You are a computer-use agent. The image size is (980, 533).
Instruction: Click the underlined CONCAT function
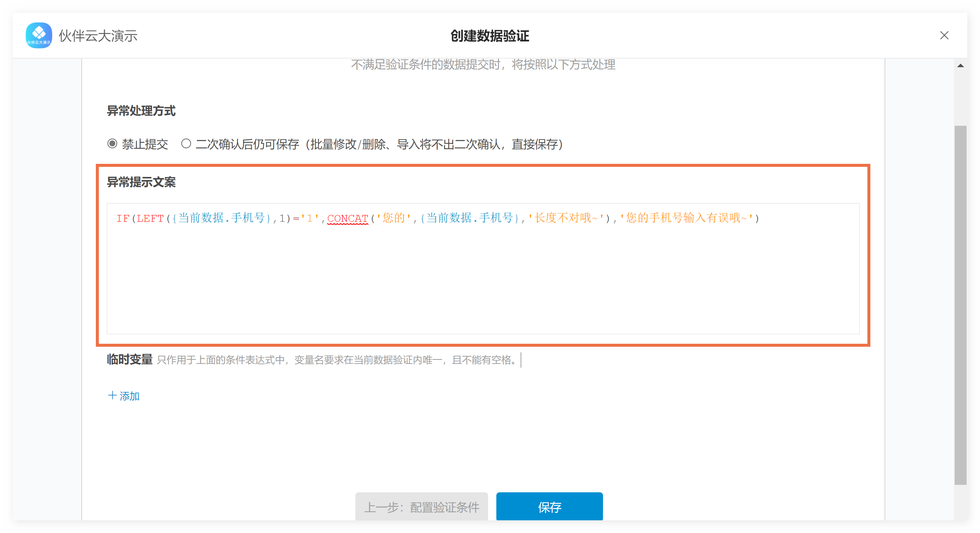[347, 218]
